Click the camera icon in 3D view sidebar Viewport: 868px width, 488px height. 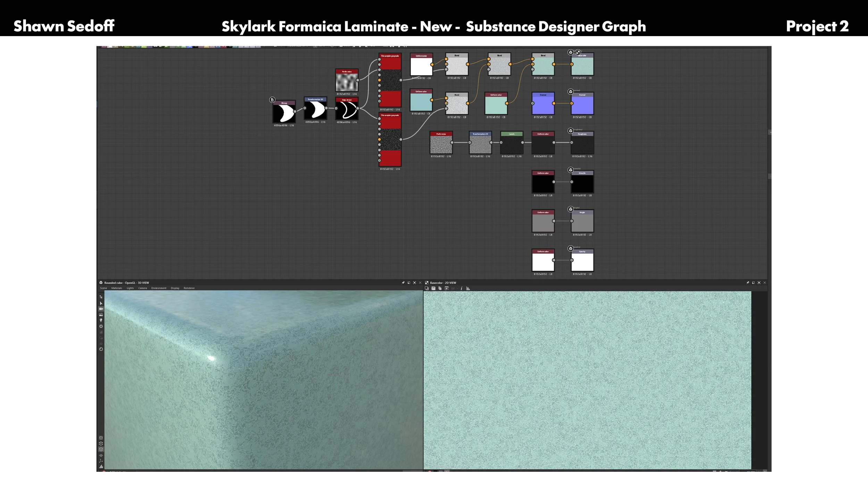point(101,309)
